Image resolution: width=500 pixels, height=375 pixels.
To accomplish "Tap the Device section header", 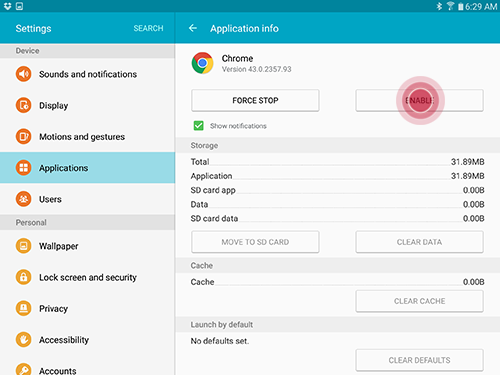I will point(87,51).
